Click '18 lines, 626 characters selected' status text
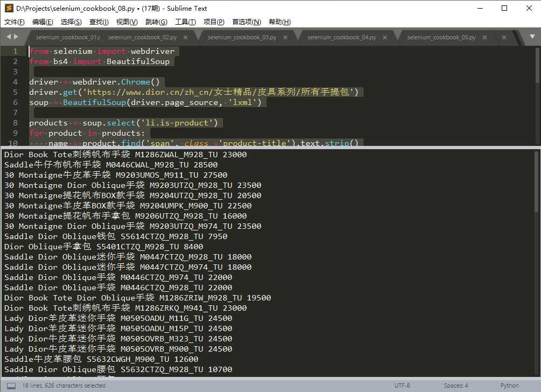The width and height of the screenshot is (541, 392). click(64, 386)
